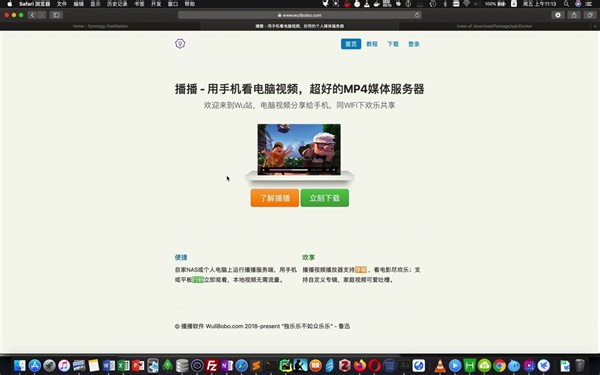Click the WuliBobo.com copyright footer text
600x375 pixels.
pos(262,326)
